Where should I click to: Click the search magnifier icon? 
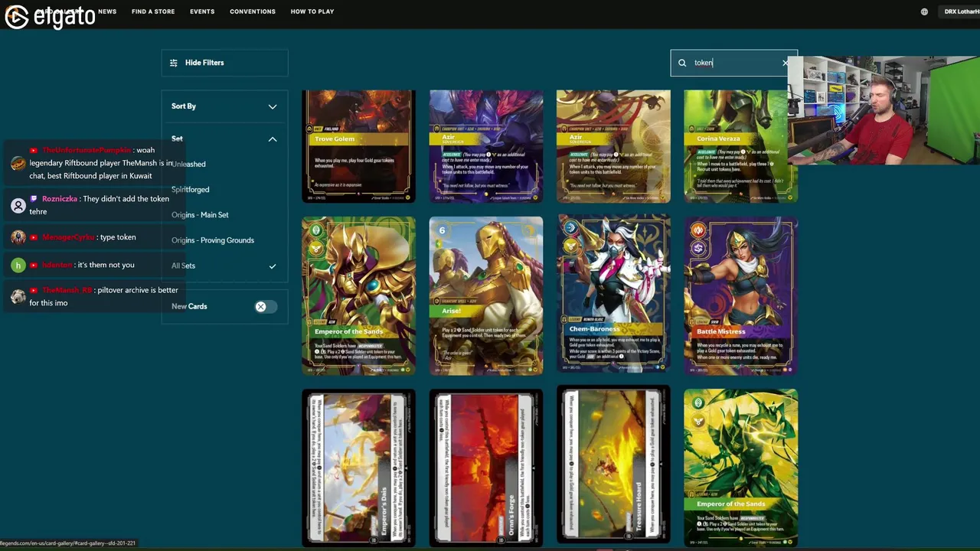(682, 63)
